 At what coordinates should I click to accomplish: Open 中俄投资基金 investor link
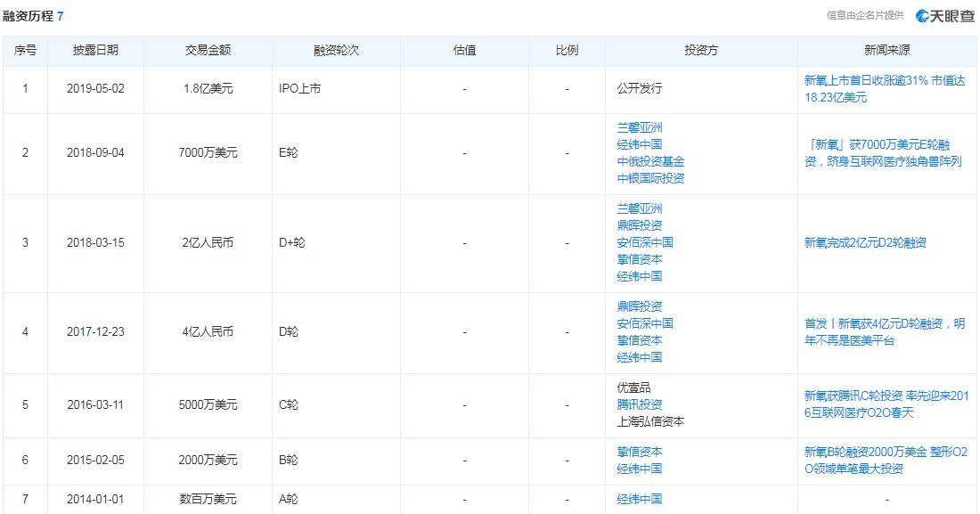click(650, 161)
